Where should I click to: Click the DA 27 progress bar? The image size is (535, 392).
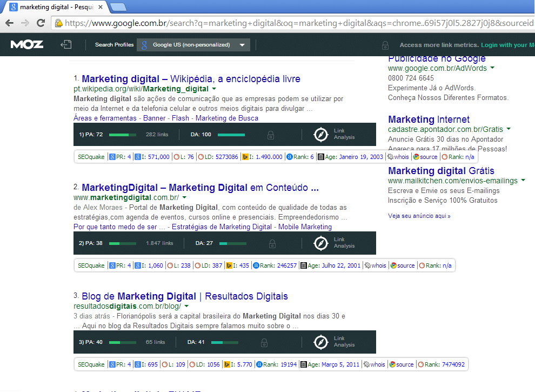tap(233, 243)
